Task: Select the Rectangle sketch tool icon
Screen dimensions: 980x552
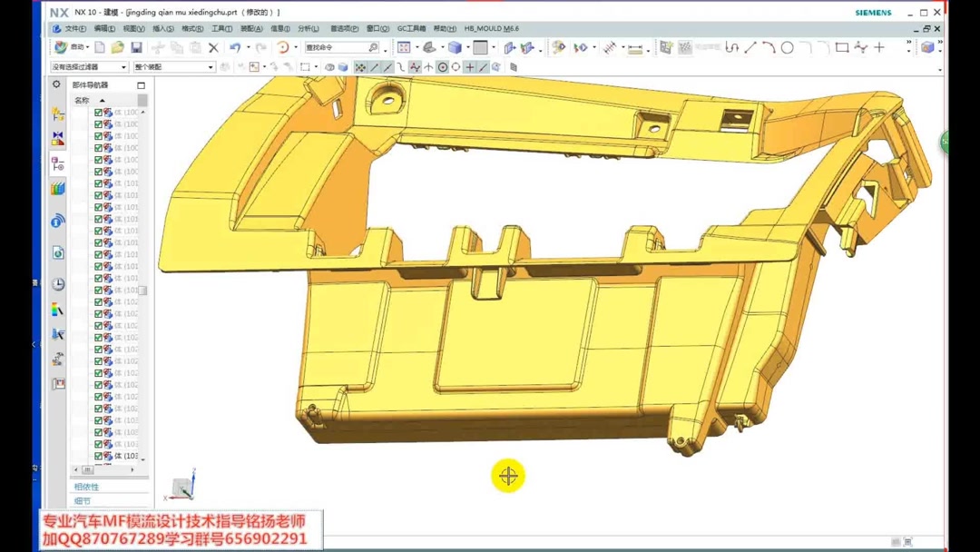Action: click(x=842, y=47)
